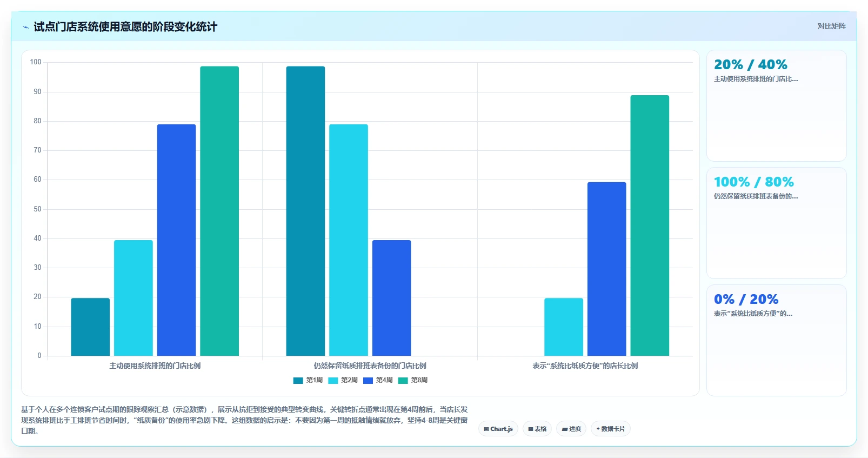Click the 进度 tag chip
This screenshot has height=458, width=868.
pyautogui.click(x=571, y=429)
